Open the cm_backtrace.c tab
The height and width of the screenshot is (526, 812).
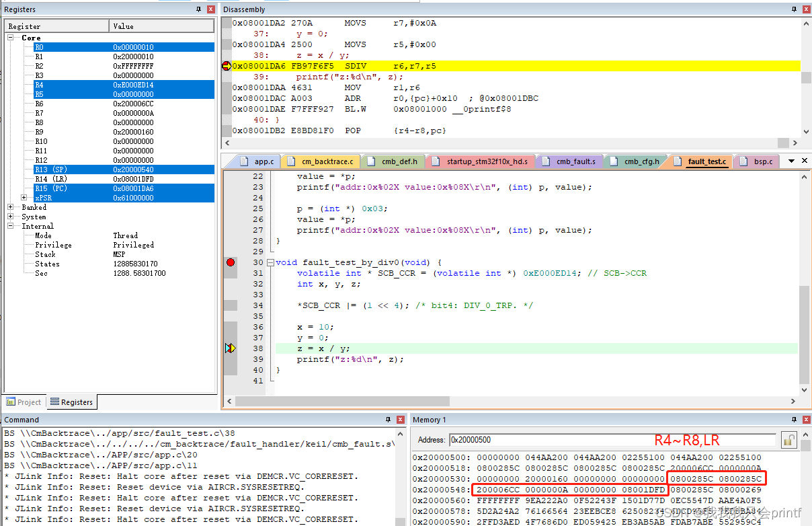pos(321,161)
